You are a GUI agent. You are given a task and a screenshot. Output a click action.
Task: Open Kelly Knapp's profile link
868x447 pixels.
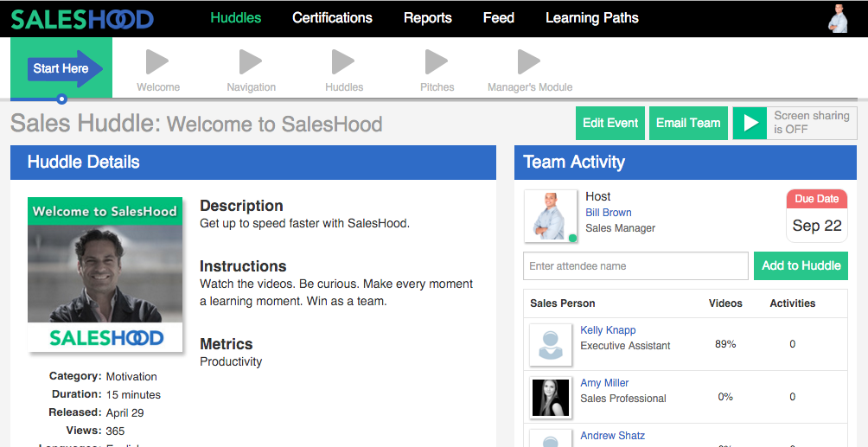tap(608, 329)
